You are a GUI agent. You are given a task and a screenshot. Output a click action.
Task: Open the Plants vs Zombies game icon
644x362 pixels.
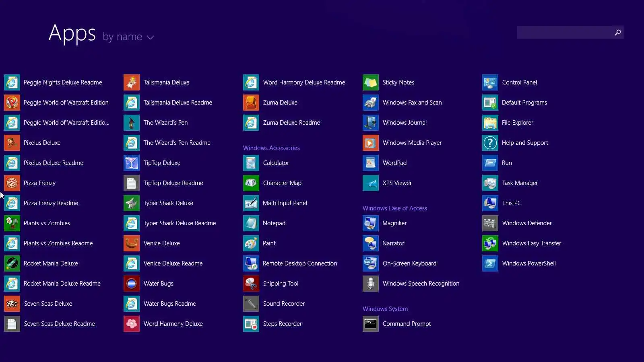[12, 223]
